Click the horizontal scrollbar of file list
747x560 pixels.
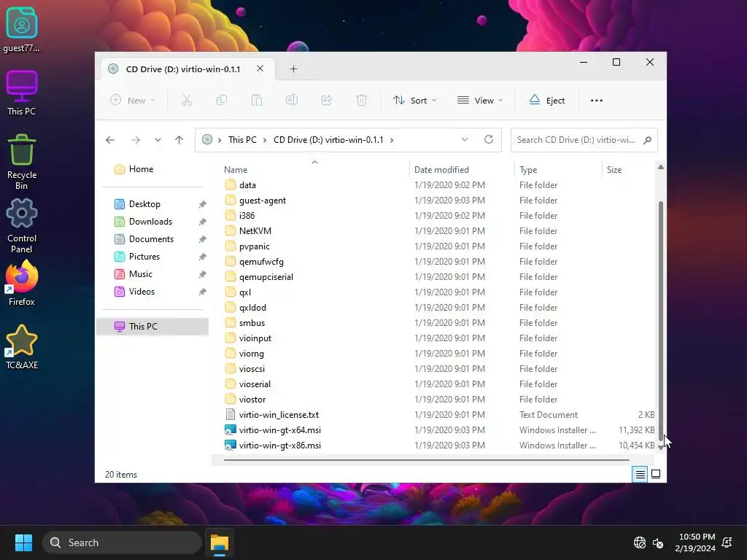click(x=426, y=460)
